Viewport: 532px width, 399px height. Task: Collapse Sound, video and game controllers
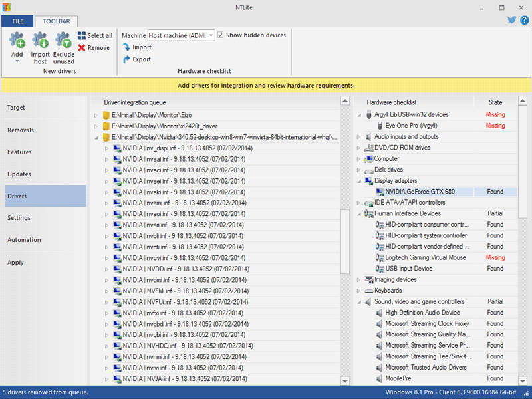point(359,302)
